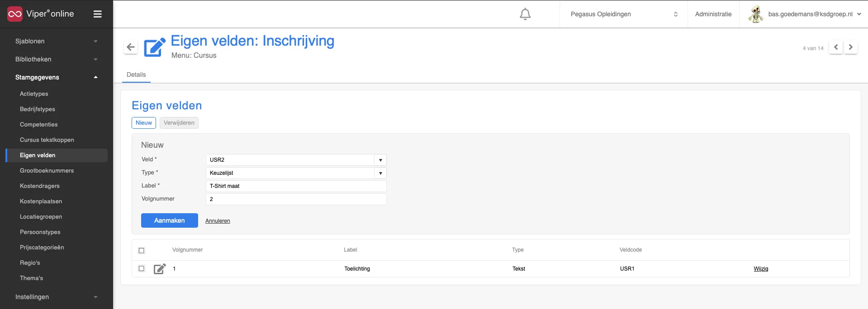
Task: Check the Toelichting row checkbox
Action: click(142, 268)
